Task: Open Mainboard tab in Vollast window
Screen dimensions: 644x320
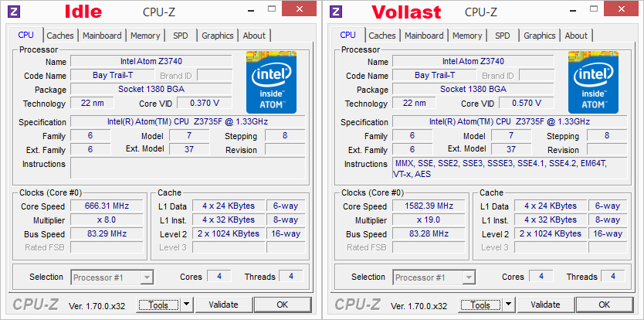Action: [424, 36]
